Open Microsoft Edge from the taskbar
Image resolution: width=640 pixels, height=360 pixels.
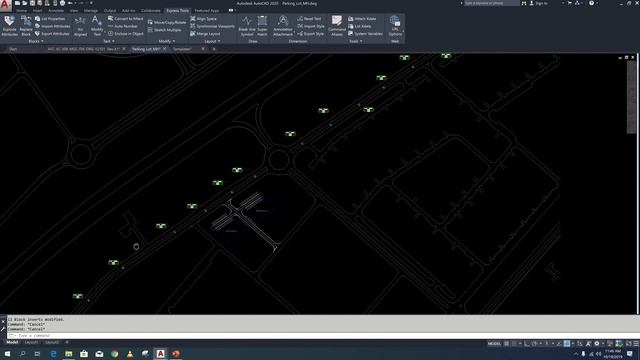coord(53,354)
